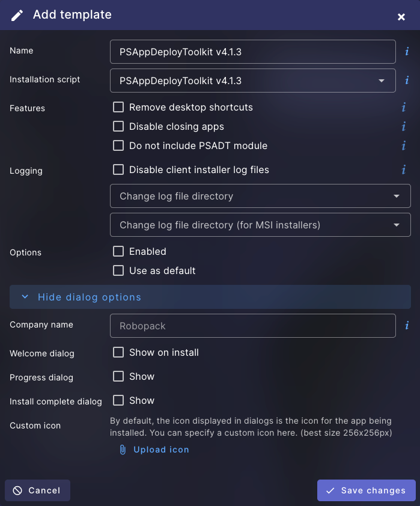This screenshot has width=420, height=506.
Task: Open the Installation script dropdown
Action: 253,81
